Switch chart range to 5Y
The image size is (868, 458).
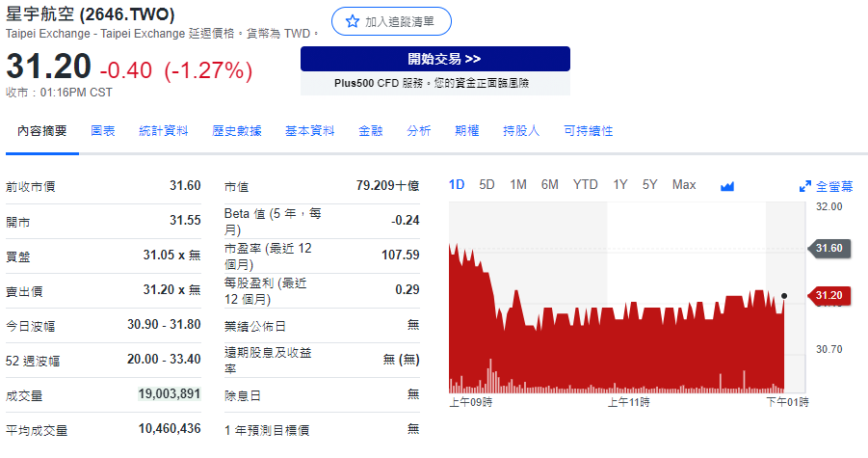[x=650, y=185]
